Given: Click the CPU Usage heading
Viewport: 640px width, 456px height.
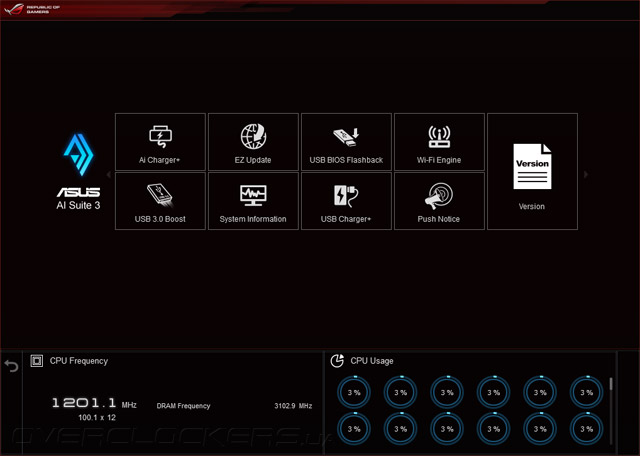Looking at the screenshot, I should click(x=372, y=361).
